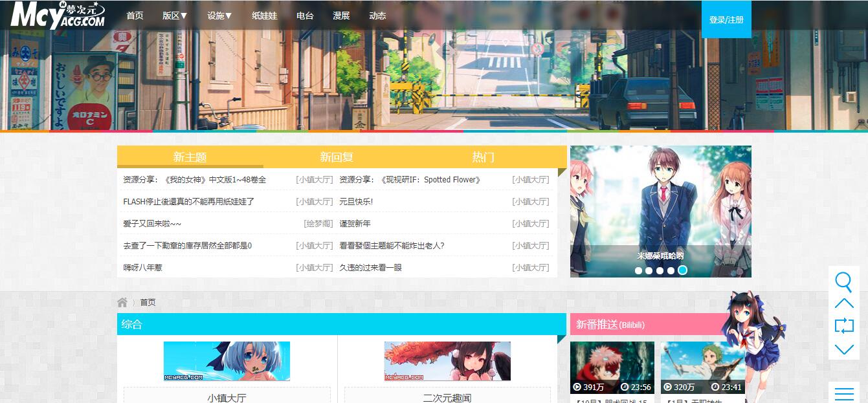
Task: Click the red umbrella girl forum banner
Action: (447, 361)
